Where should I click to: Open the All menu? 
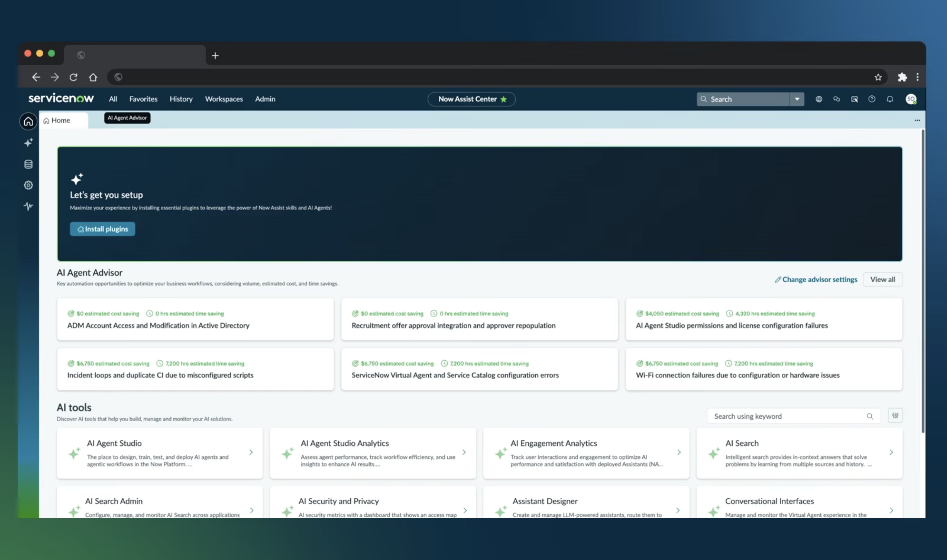(113, 99)
